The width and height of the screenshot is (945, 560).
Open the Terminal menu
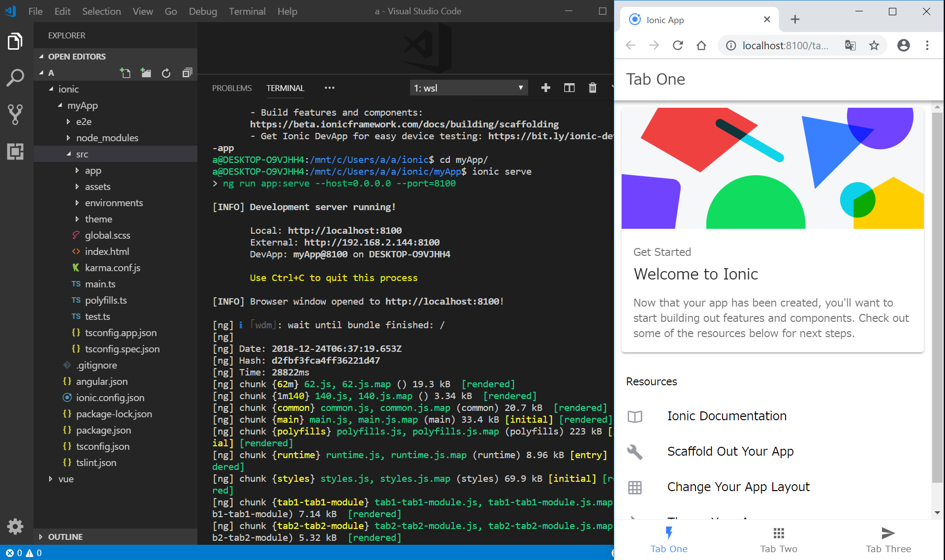click(x=247, y=11)
